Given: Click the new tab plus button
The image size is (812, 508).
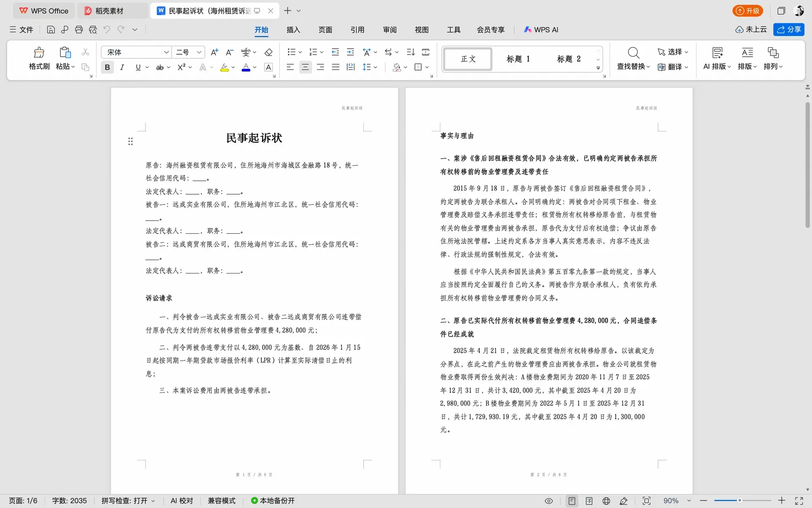Looking at the screenshot, I should 288,11.
